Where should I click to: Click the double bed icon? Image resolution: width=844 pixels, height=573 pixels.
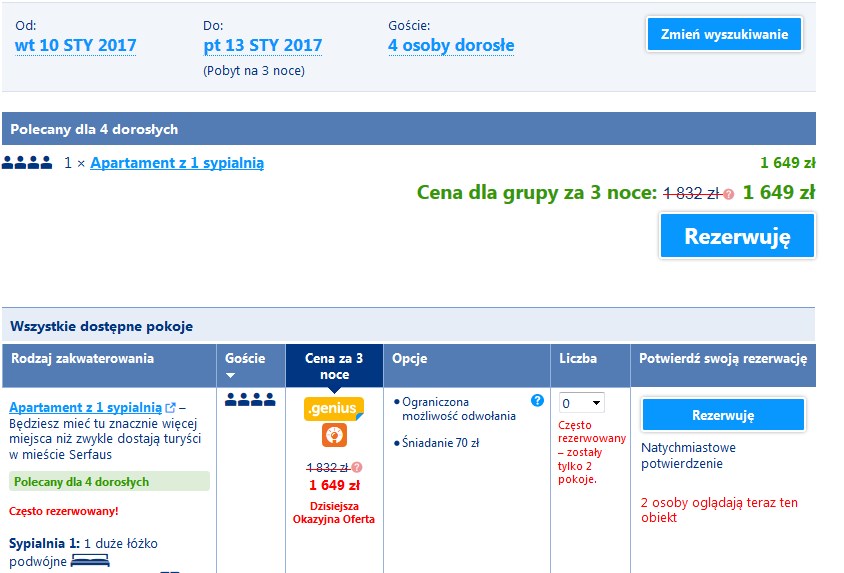pyautogui.click(x=90, y=561)
